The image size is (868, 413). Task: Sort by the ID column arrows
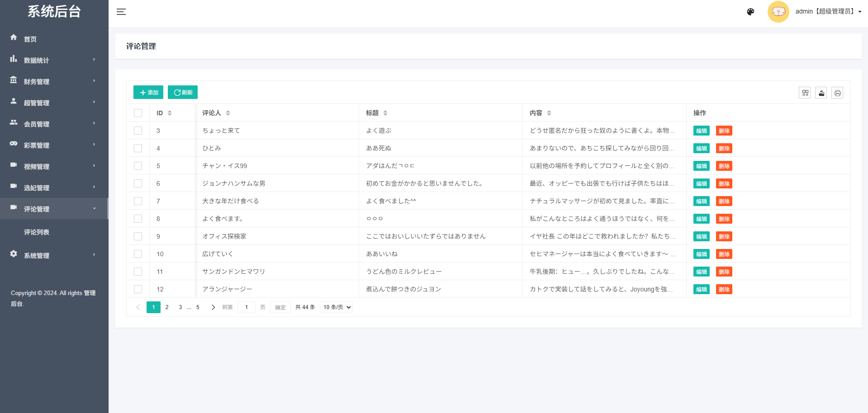(170, 113)
